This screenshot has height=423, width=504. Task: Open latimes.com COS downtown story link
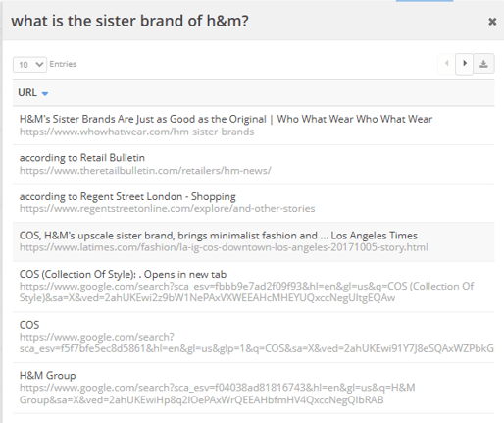[x=224, y=247]
